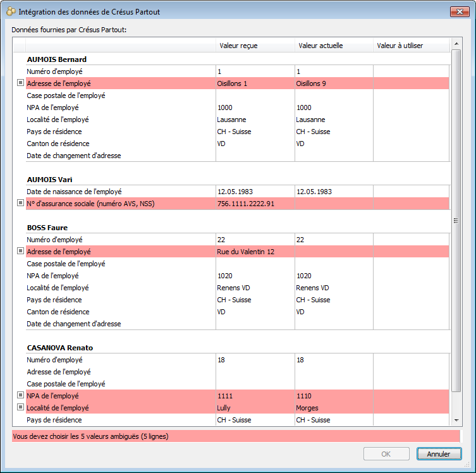Click the AUMOIS Bernard group heading

click(57, 59)
